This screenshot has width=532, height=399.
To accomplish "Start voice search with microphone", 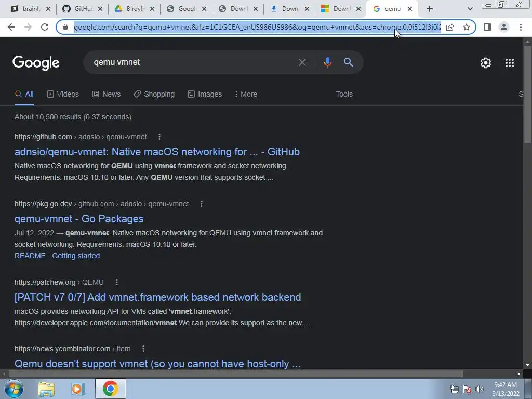I will point(327,62).
